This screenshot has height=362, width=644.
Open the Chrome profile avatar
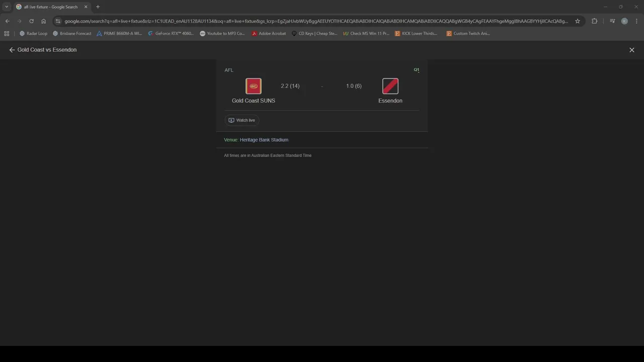(x=624, y=21)
